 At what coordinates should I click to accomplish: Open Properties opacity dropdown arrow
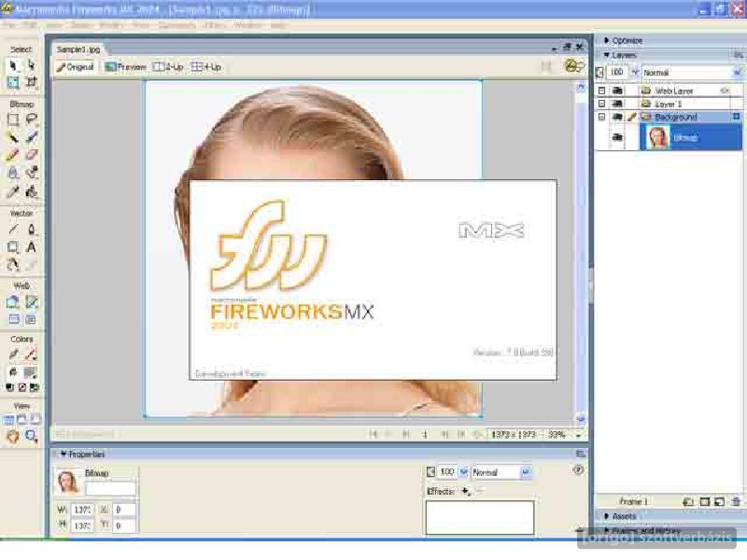pos(463,472)
